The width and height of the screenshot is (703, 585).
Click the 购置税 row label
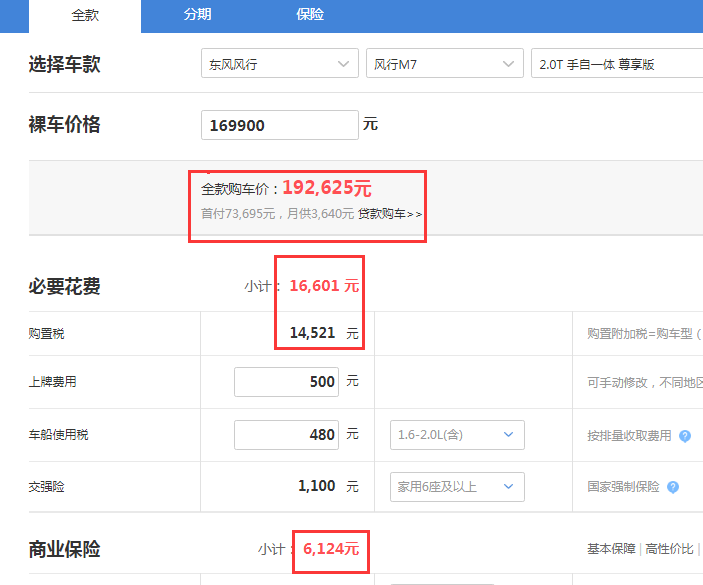tap(47, 334)
